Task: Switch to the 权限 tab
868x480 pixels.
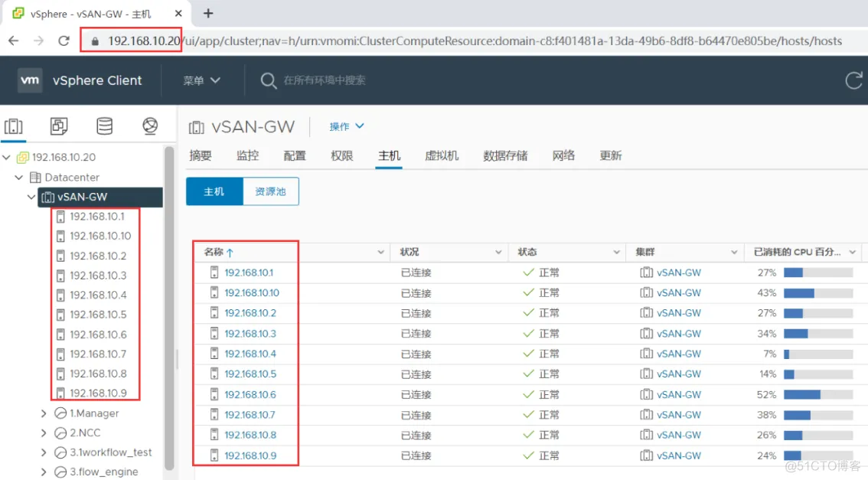Action: coord(341,155)
